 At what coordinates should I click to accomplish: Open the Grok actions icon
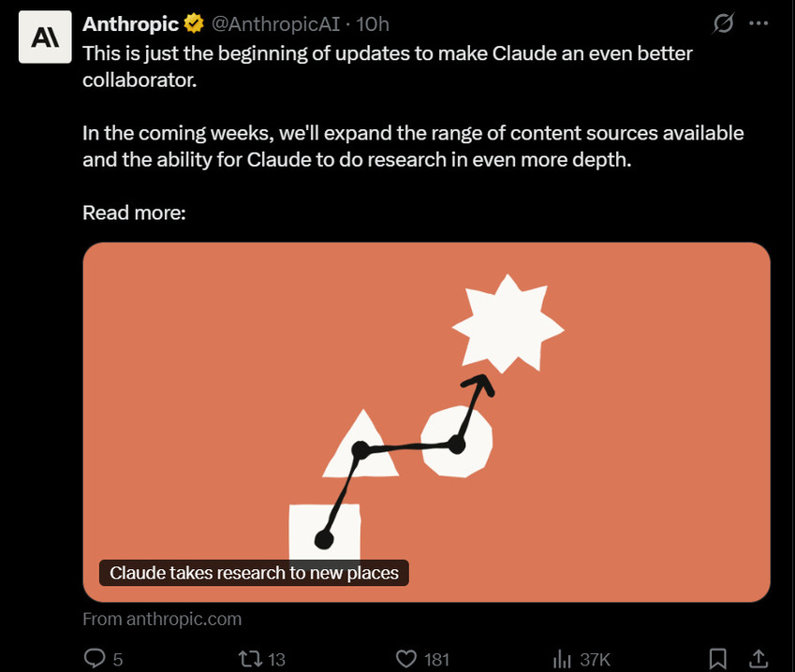(723, 23)
